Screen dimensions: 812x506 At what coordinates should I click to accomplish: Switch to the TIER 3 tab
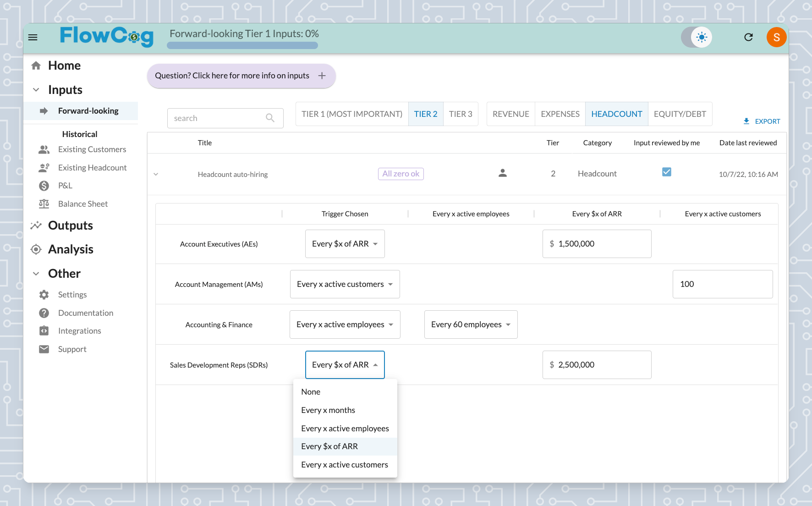(461, 114)
